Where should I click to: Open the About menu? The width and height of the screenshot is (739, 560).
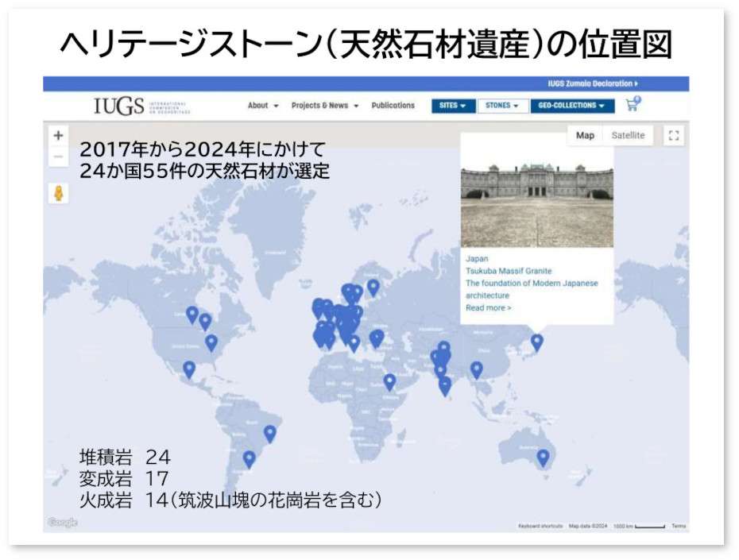click(263, 106)
